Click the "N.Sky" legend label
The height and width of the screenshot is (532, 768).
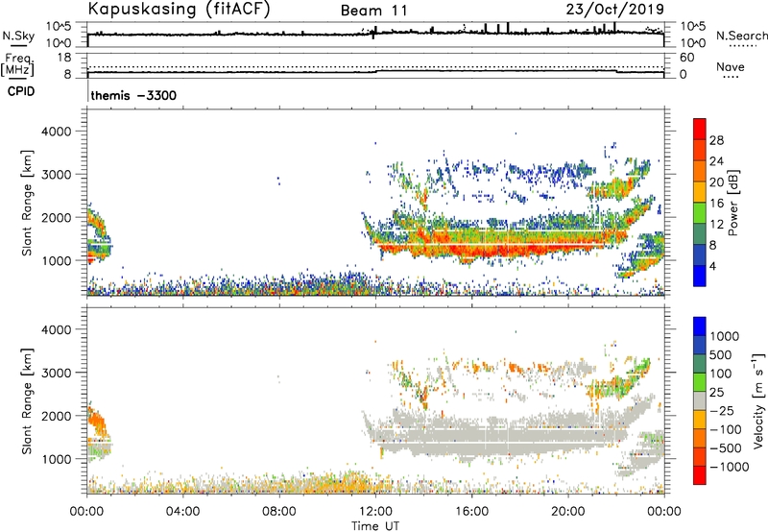(18, 36)
